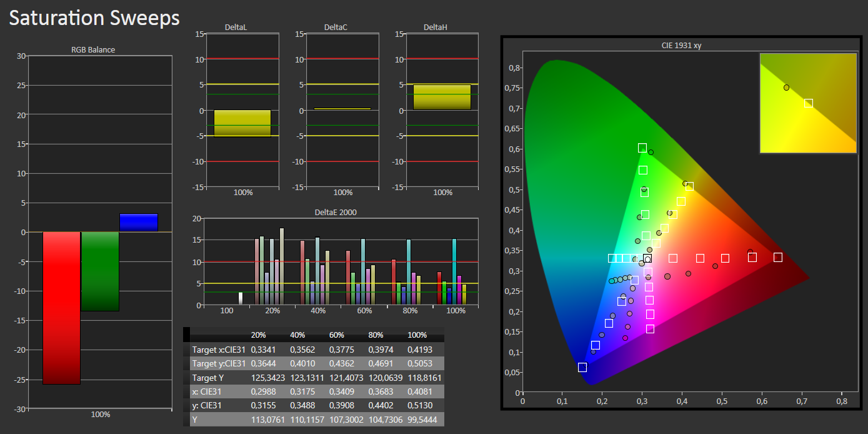Click the blue bar in RGB Balance chart

[x=139, y=223]
